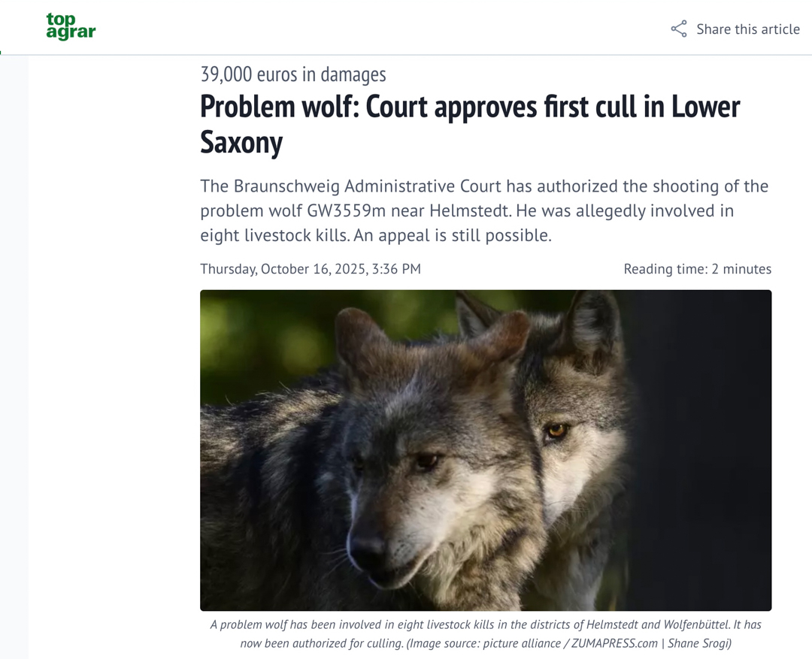
Task: Open the 'Share this article' option
Action: 747,29
